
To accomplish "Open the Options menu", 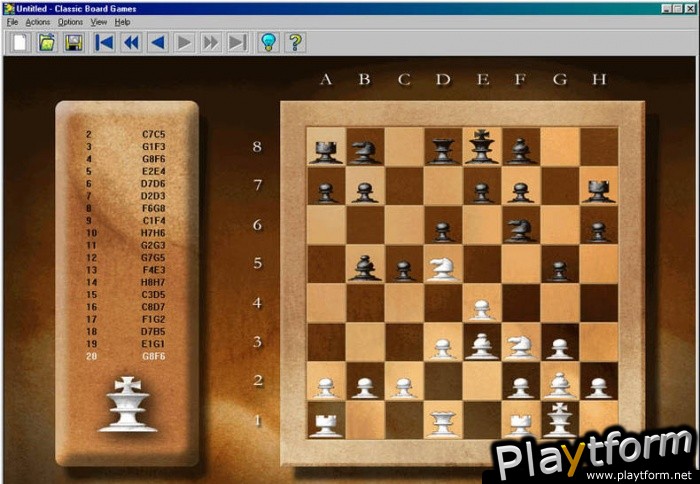I will pyautogui.click(x=70, y=22).
